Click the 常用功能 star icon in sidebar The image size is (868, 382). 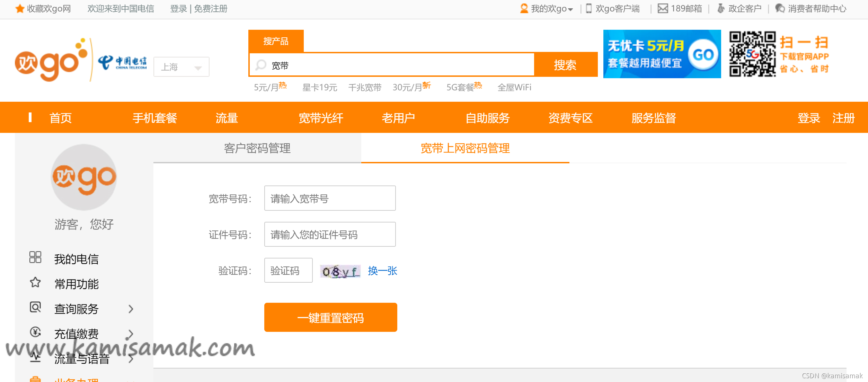(x=35, y=283)
